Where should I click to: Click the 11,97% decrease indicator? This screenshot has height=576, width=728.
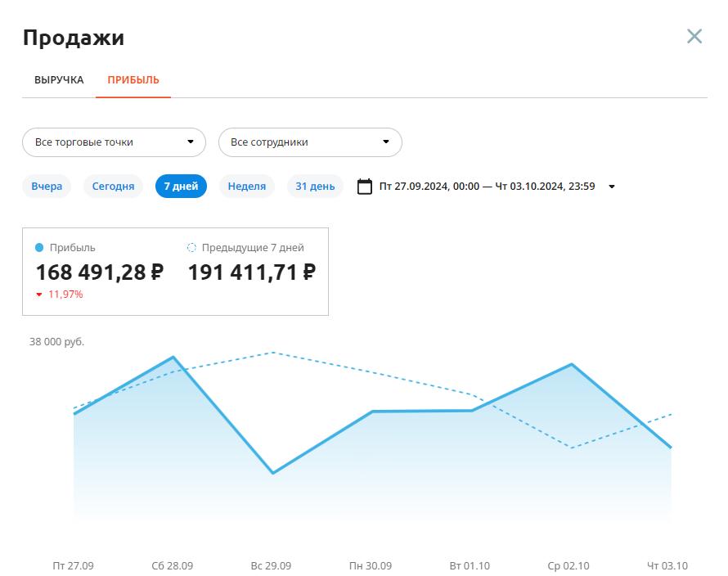pyautogui.click(x=60, y=294)
